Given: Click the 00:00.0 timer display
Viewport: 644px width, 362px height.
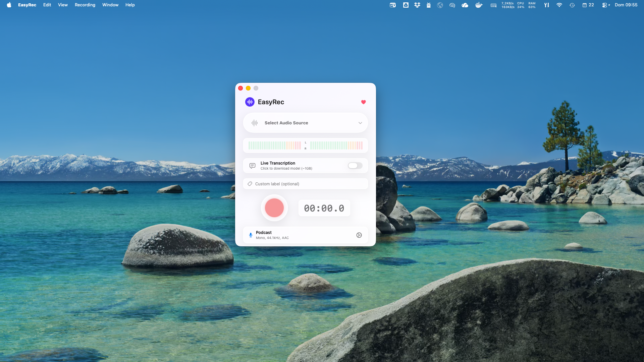Looking at the screenshot, I should (324, 208).
